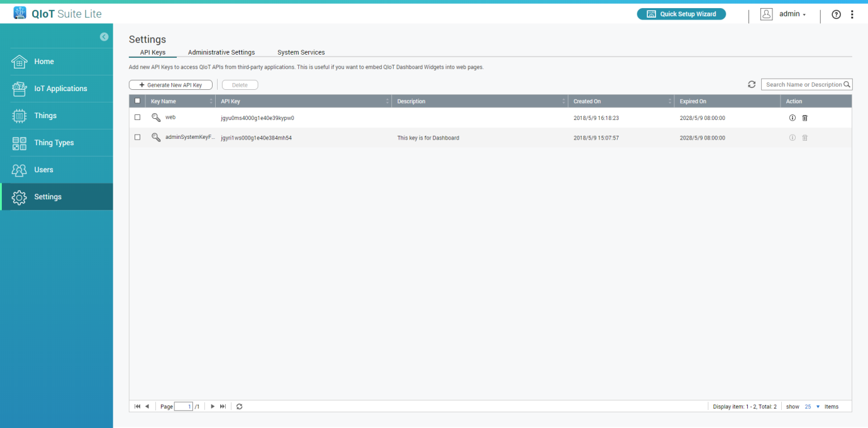Check the box for the web key
The height and width of the screenshot is (428, 868).
tap(138, 118)
